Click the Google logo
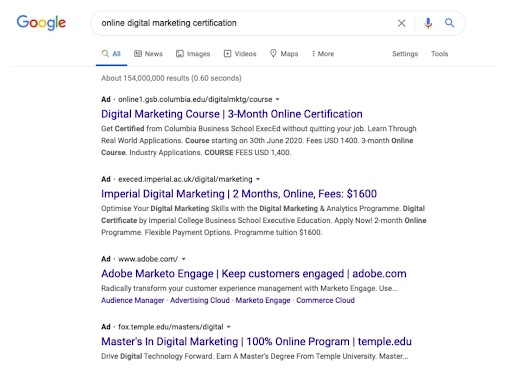Screen dimensions: 512x376 pyautogui.click(x=41, y=23)
